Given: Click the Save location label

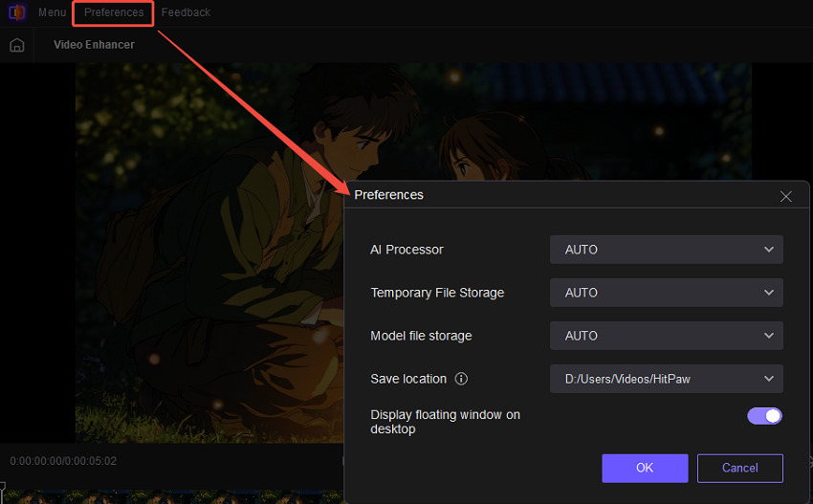Looking at the screenshot, I should pos(408,379).
